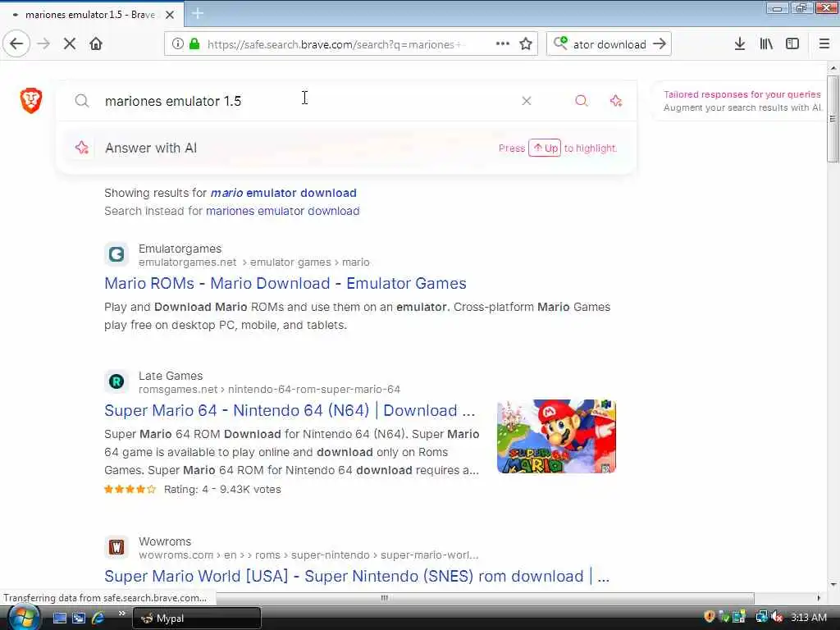The height and width of the screenshot is (630, 840).
Task: Select the mariones emulator 1.5 tab
Action: coord(92,15)
